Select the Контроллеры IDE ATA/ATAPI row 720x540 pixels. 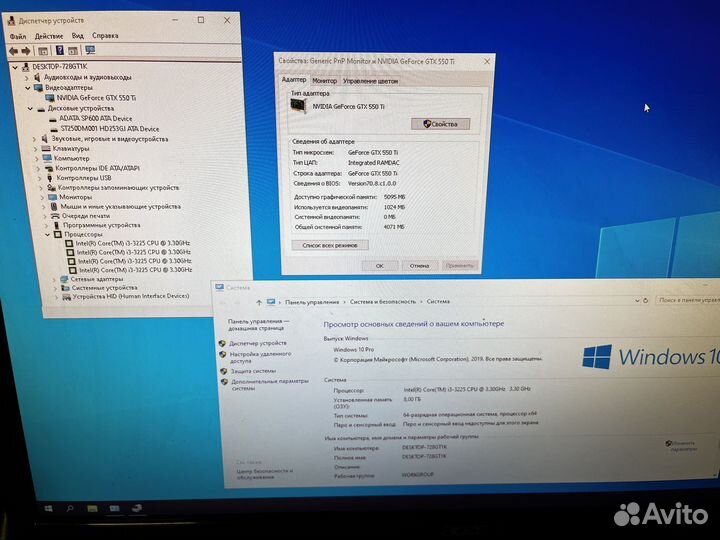point(97,169)
